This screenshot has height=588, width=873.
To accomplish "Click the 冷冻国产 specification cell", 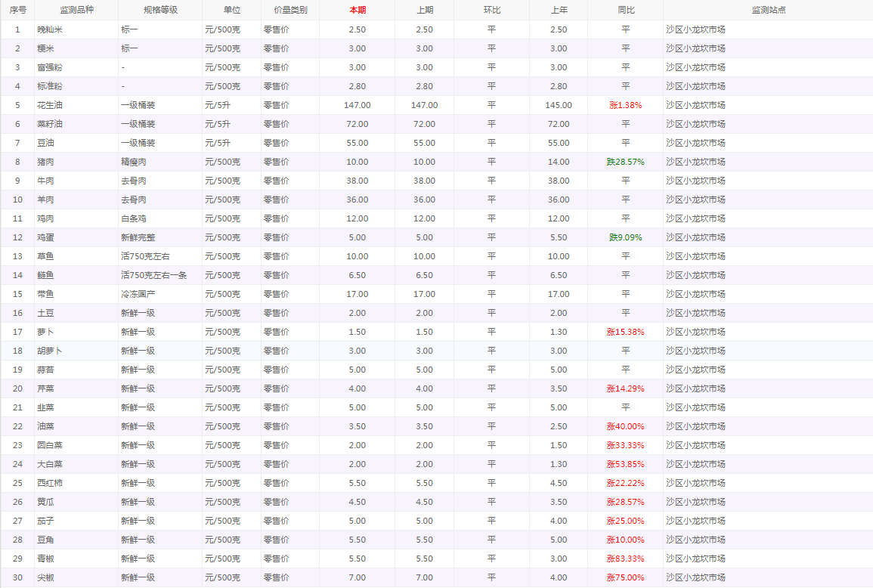I will click(138, 294).
